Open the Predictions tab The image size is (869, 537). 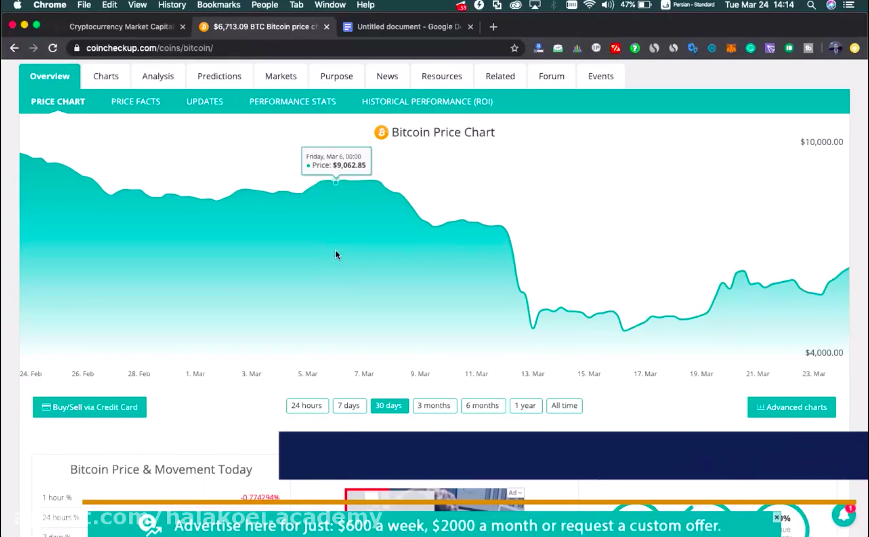[219, 76]
